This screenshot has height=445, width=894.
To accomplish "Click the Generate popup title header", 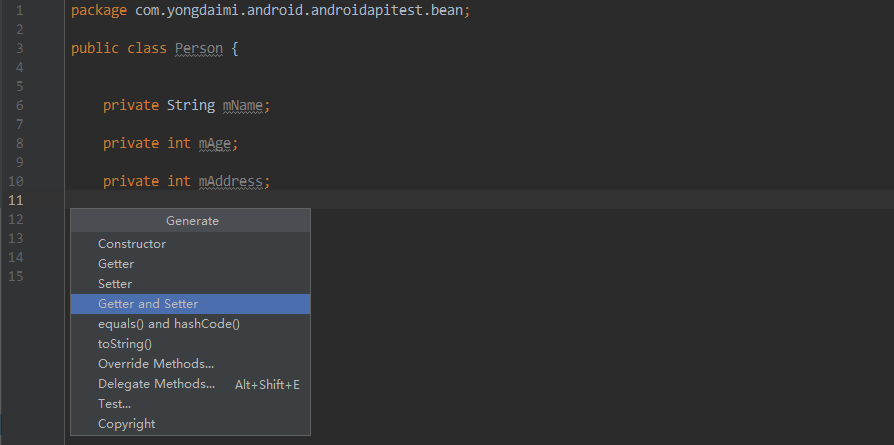I will point(190,221).
